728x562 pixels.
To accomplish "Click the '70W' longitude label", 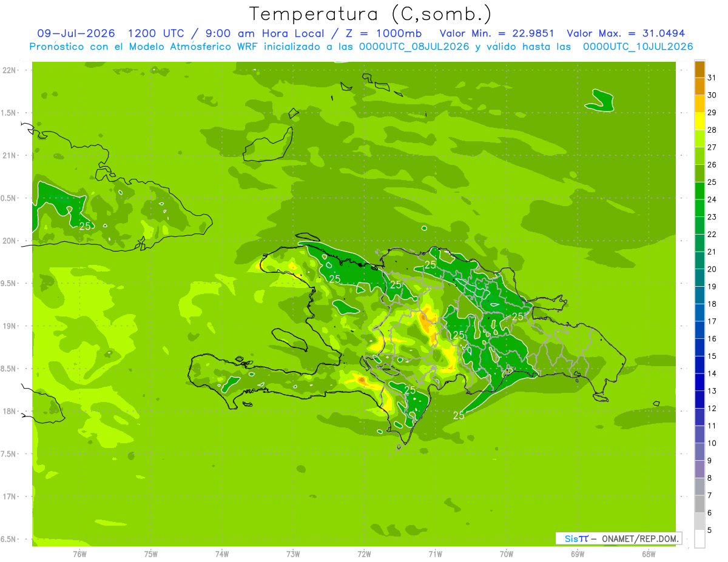I will click(x=507, y=554).
